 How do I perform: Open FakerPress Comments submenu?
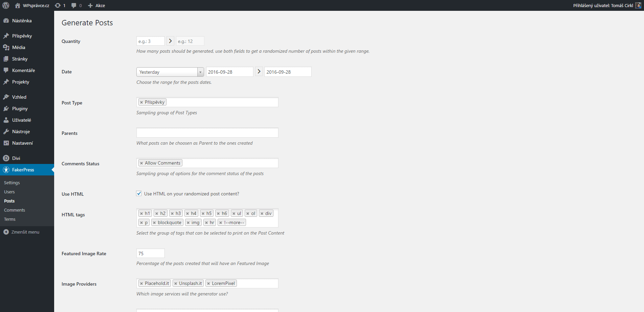[x=15, y=210]
